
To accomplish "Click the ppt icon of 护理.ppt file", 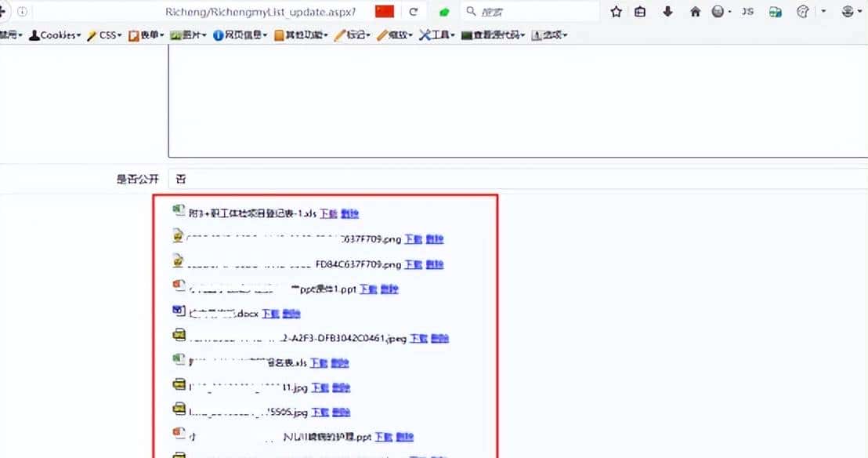I will tap(179, 434).
